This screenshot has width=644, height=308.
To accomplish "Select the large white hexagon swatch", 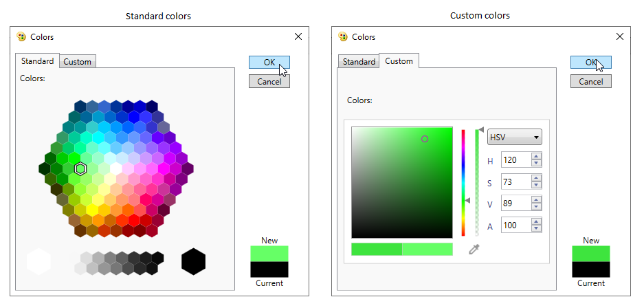I will (x=39, y=261).
